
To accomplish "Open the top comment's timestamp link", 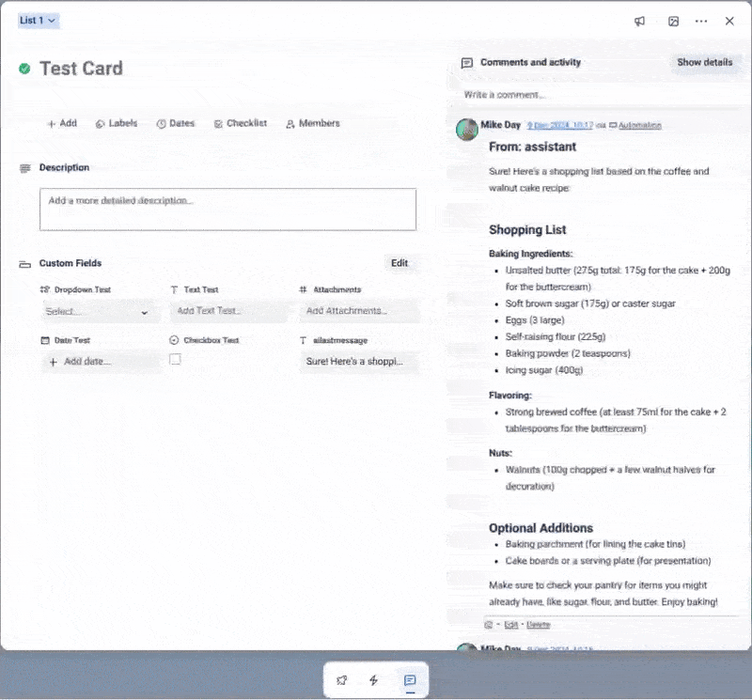I will point(559,126).
